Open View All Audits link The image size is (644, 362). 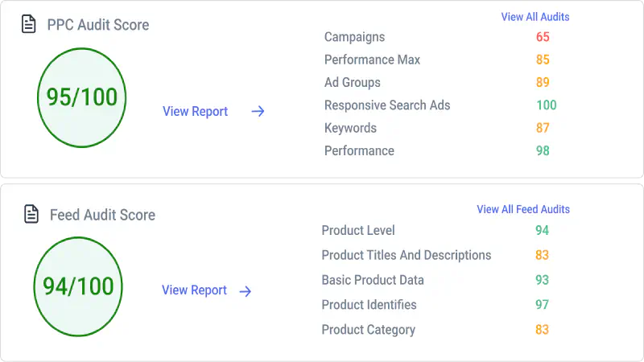(535, 17)
